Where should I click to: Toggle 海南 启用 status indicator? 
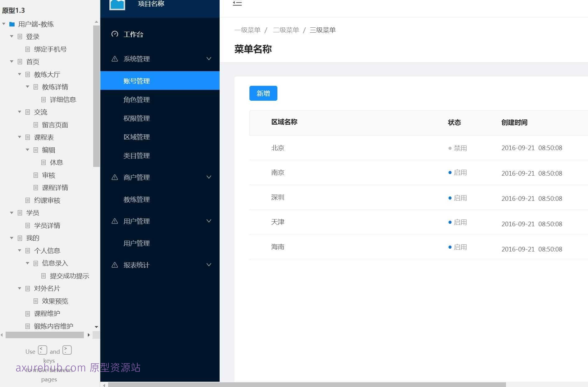pos(449,247)
